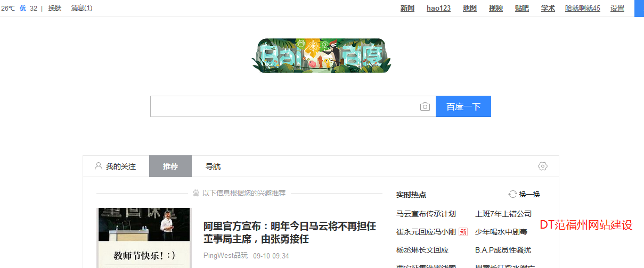Click the hot topic 少年喝水中剧毒
Image resolution: width=644 pixels, height=268 pixels.
point(501,232)
